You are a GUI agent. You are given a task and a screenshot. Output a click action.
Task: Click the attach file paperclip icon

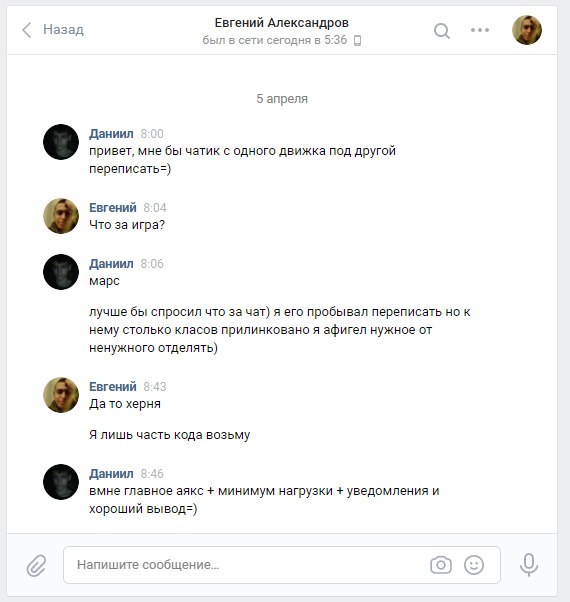[36, 565]
